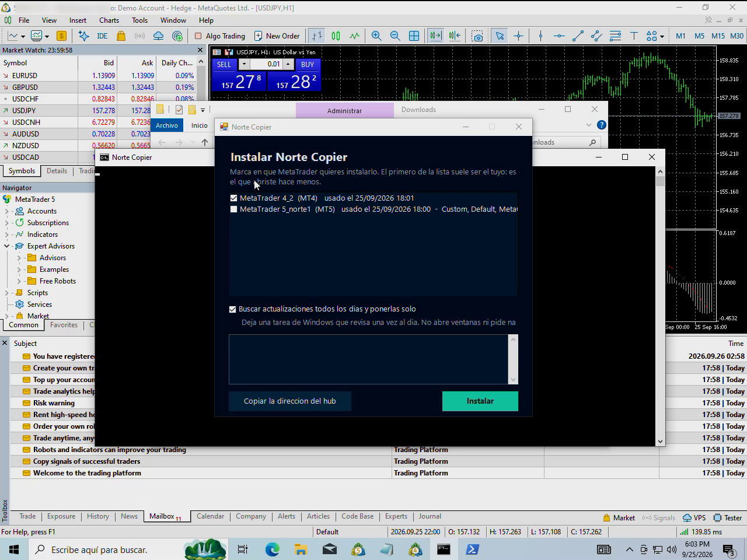
Task: Zoom in on the chart
Action: point(376,36)
